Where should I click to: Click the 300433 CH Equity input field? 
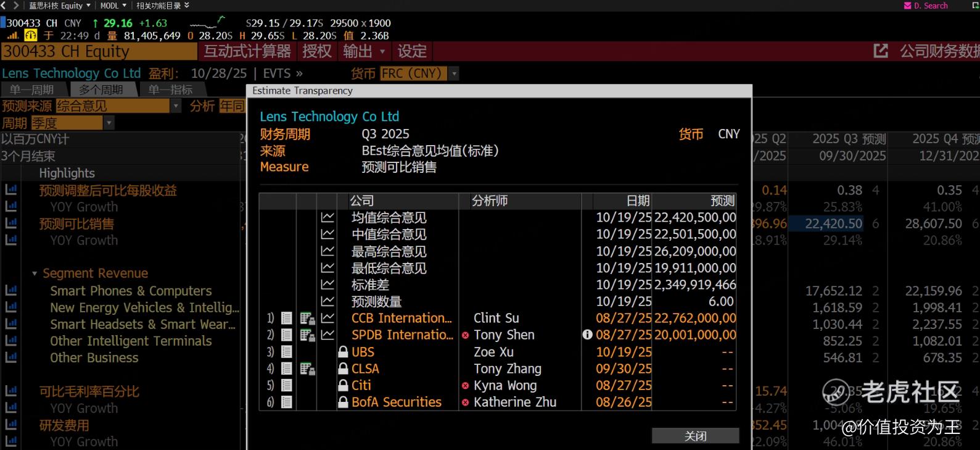coord(99,51)
